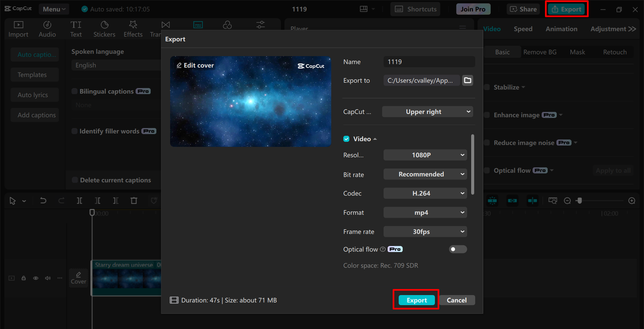
Task: Click Edit cover on preview image
Action: tap(195, 65)
